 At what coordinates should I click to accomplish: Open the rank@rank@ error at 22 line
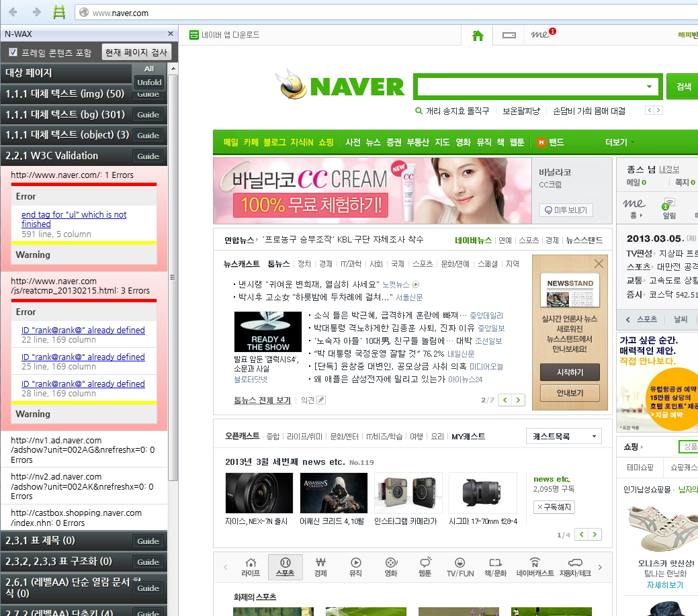click(x=83, y=331)
